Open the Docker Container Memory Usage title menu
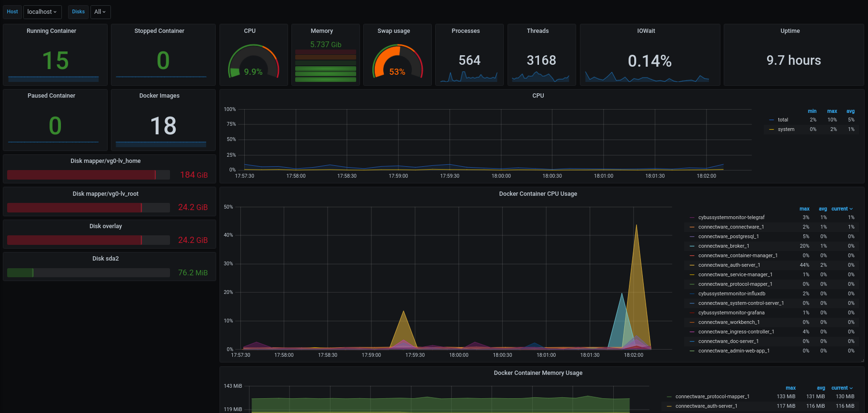The width and height of the screenshot is (868, 413). coord(538,373)
